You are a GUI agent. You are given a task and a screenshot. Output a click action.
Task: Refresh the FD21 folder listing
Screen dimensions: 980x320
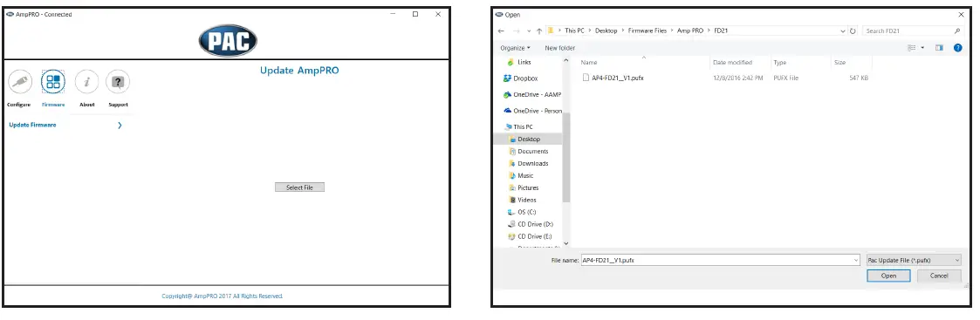click(x=853, y=31)
